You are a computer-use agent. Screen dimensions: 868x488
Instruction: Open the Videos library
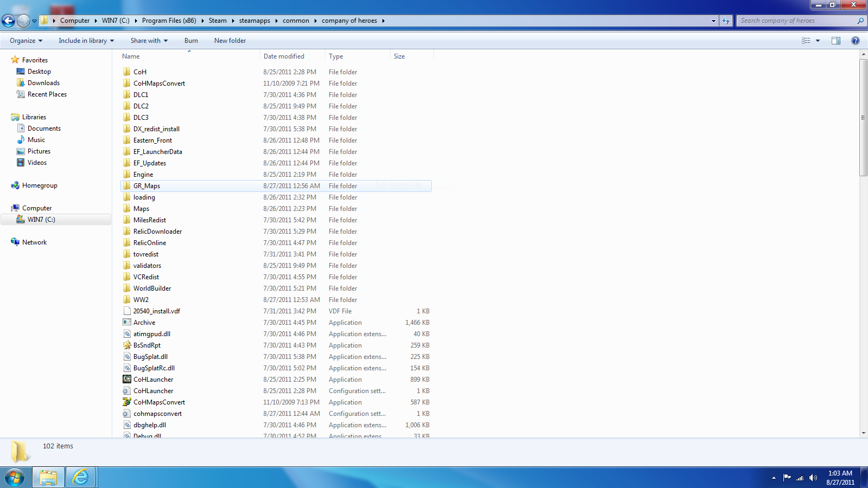[x=37, y=163]
